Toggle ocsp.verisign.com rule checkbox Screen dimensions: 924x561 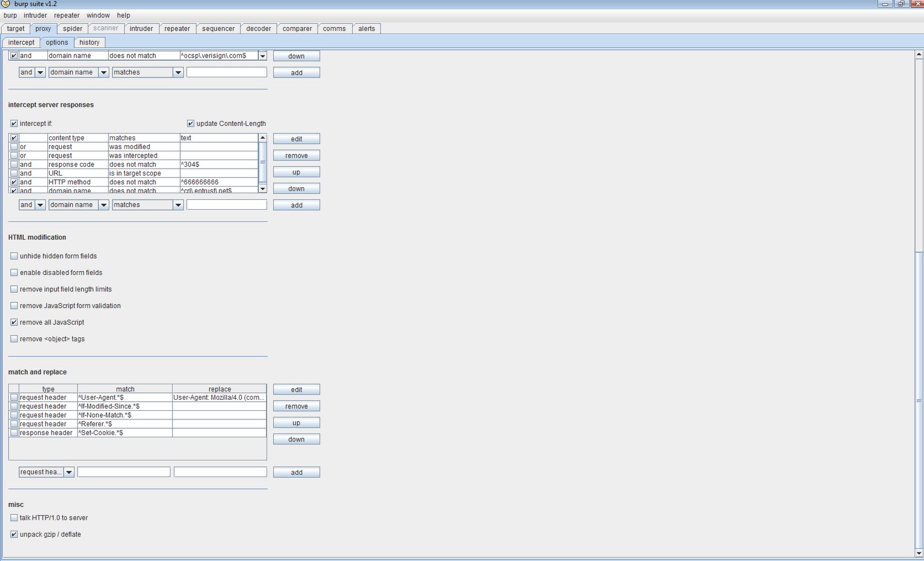point(14,56)
